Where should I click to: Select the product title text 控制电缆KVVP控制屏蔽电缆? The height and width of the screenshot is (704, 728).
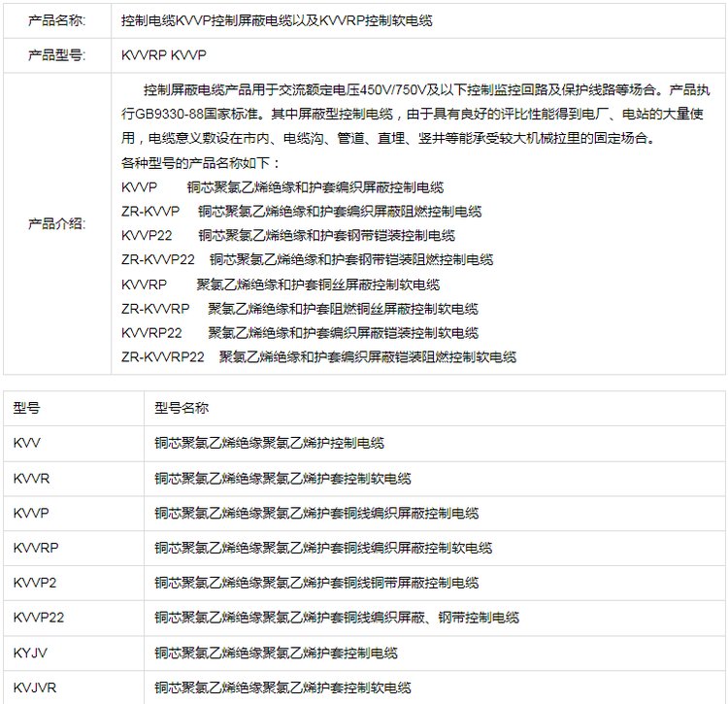tap(207, 20)
